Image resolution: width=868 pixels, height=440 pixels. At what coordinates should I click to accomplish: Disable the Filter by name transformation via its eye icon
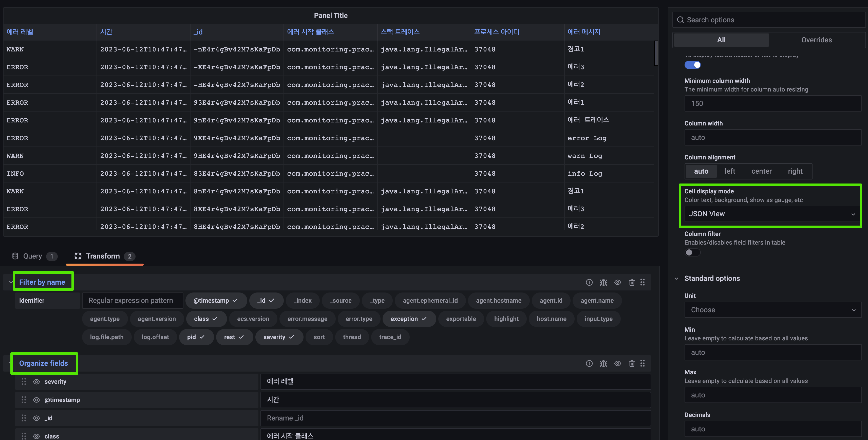pyautogui.click(x=617, y=282)
